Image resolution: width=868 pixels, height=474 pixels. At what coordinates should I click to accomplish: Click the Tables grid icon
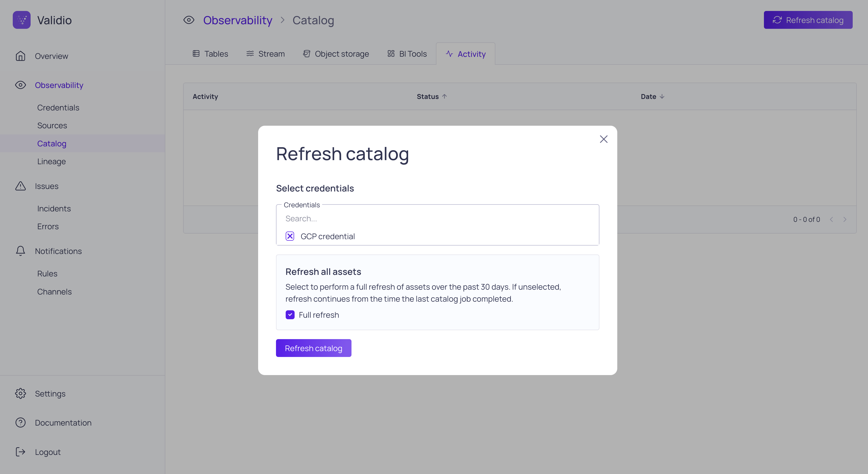(196, 54)
